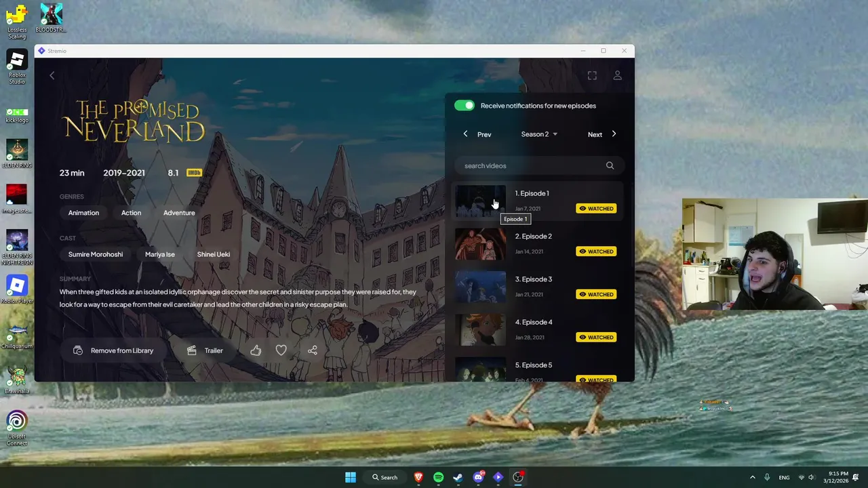Image resolution: width=868 pixels, height=488 pixels.
Task: Open Episode 3 thumbnail
Action: tap(480, 287)
